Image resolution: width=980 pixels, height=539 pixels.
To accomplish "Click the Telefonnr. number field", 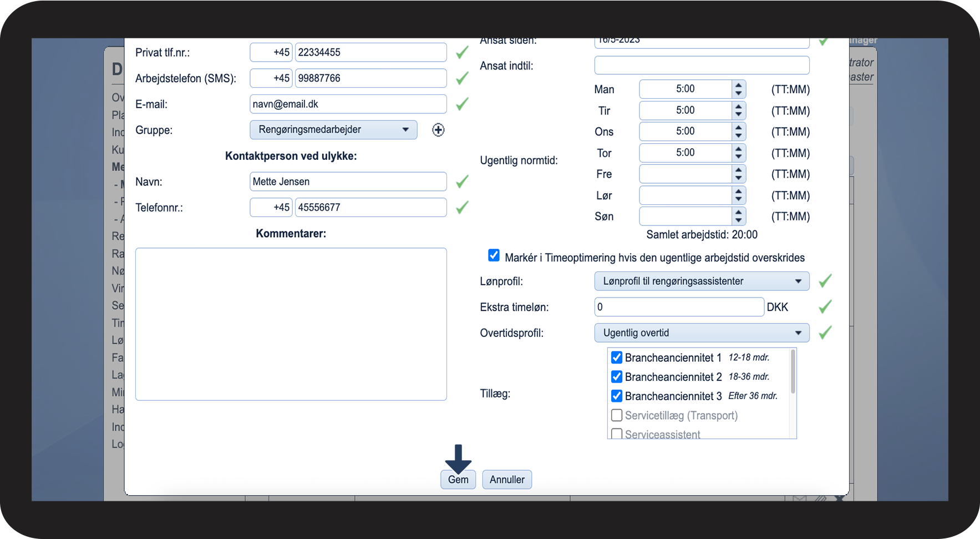I will coord(370,208).
